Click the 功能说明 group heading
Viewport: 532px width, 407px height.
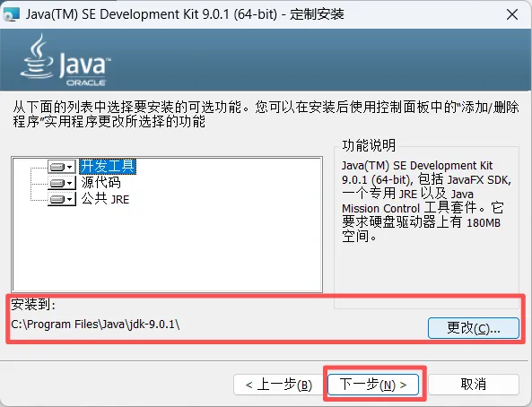coord(369,145)
